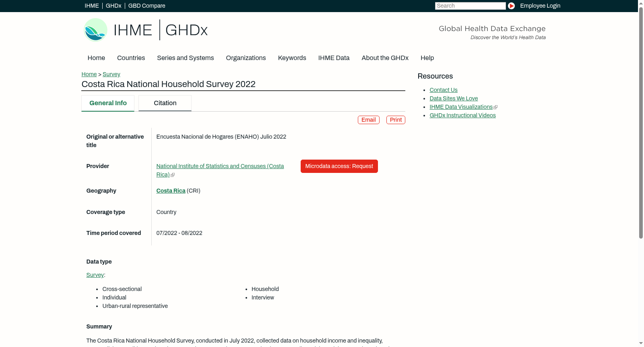The width and height of the screenshot is (644, 347).
Task: Click the Summary section heading
Action: (x=99, y=327)
